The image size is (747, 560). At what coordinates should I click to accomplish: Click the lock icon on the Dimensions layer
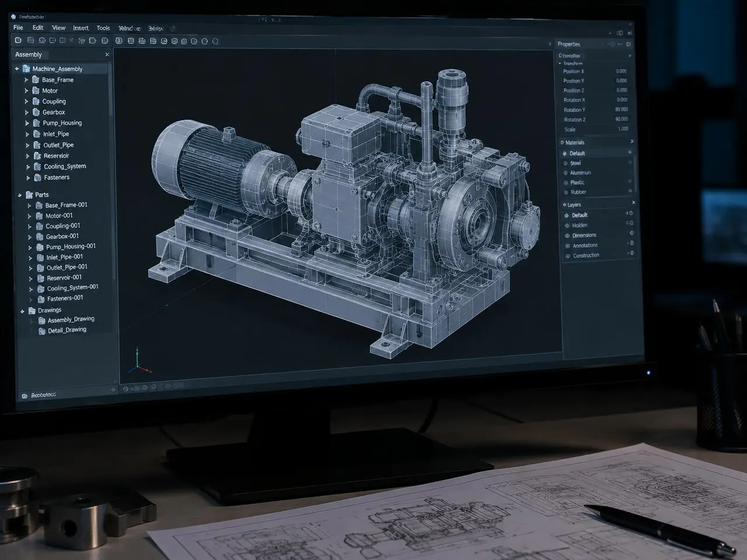click(631, 233)
